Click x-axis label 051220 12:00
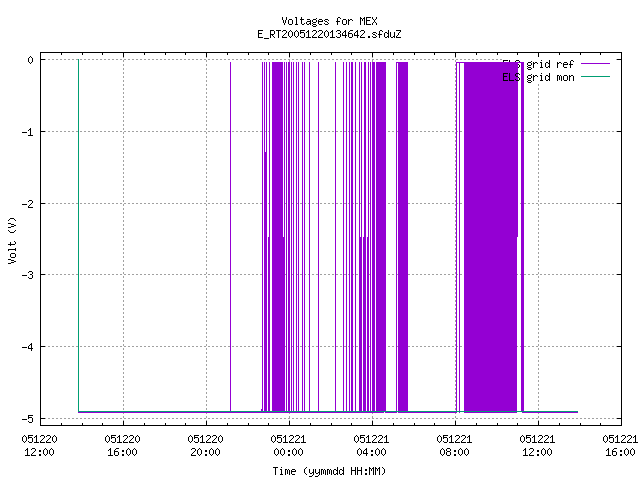 coord(40,446)
